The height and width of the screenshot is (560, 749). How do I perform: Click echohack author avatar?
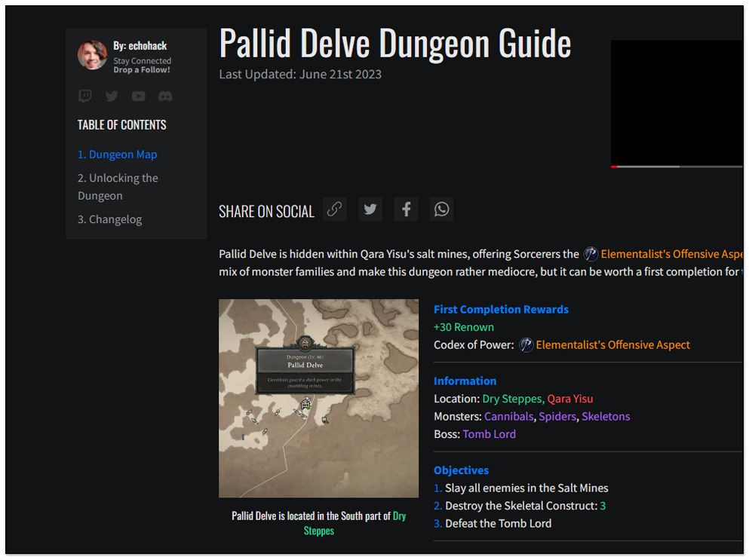coord(93,55)
